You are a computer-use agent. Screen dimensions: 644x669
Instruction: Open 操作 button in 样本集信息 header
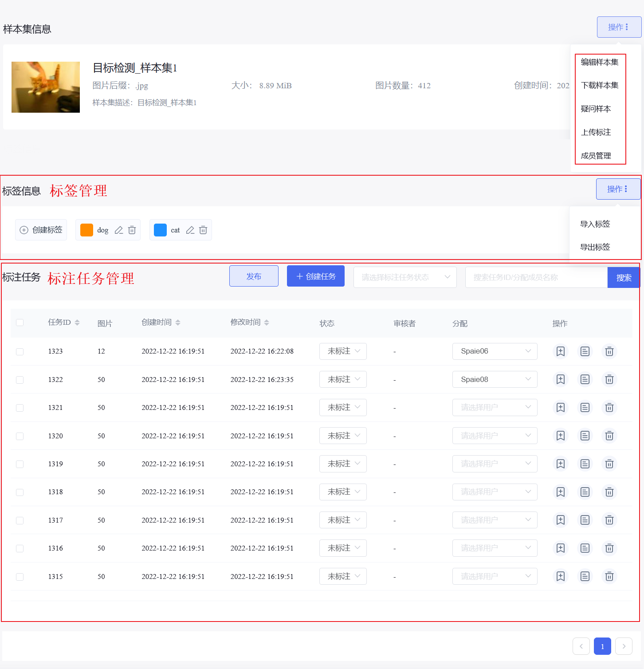click(619, 27)
